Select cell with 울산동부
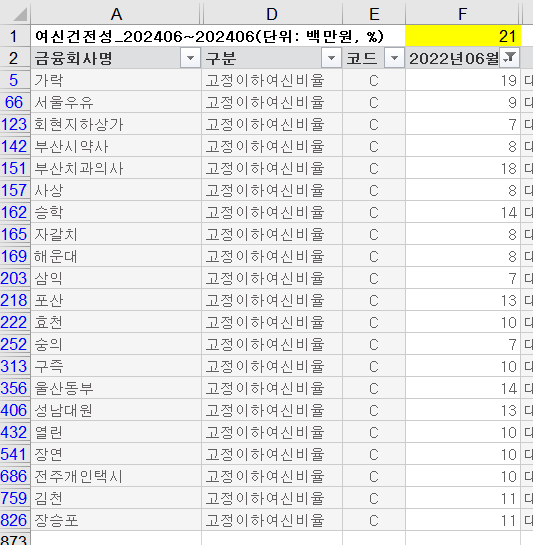This screenshot has height=545, width=533. (116, 388)
